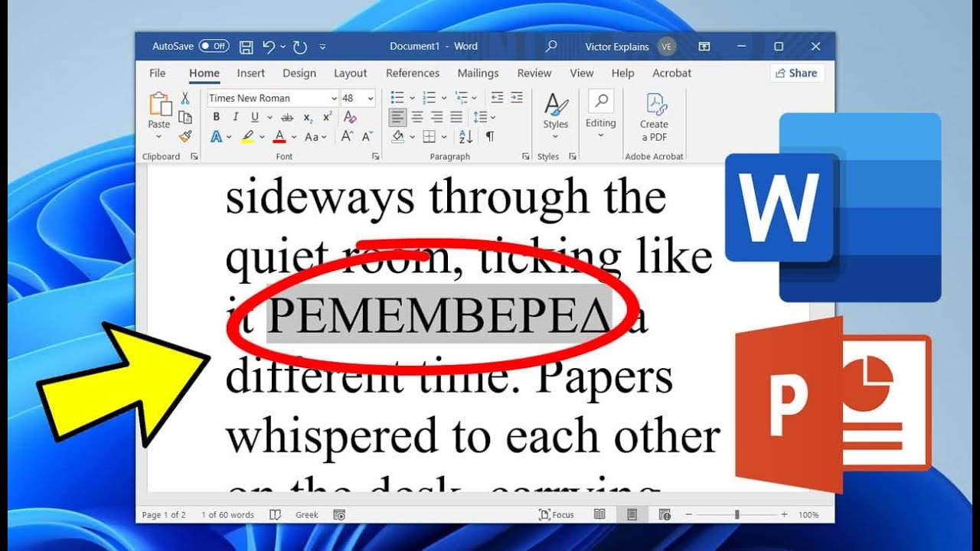Toggle italic formatting
The height and width of the screenshot is (551, 980).
235,117
